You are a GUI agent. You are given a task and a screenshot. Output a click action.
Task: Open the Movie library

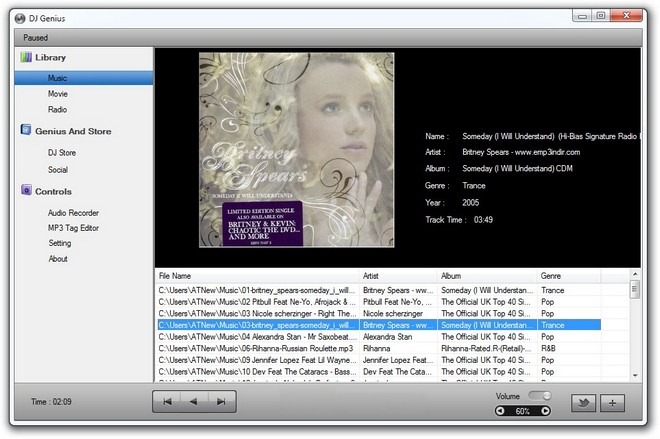pos(58,94)
